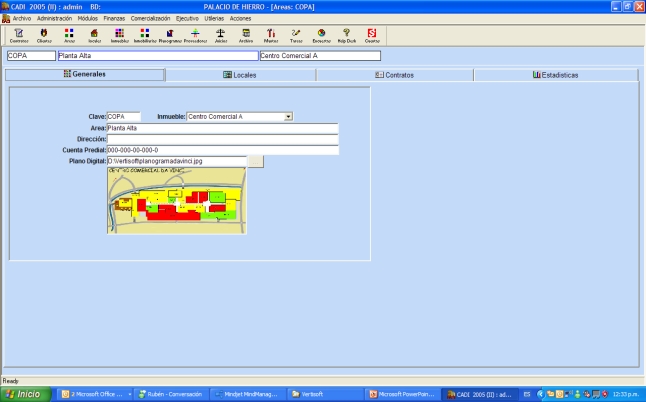Click the Archivo toolbar icon

pyautogui.click(x=246, y=35)
